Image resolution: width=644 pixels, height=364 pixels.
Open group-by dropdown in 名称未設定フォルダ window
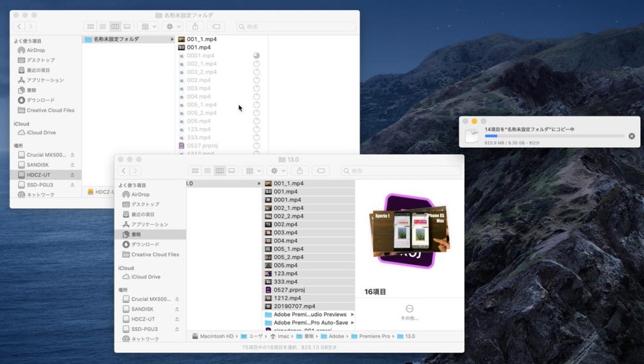(x=148, y=26)
